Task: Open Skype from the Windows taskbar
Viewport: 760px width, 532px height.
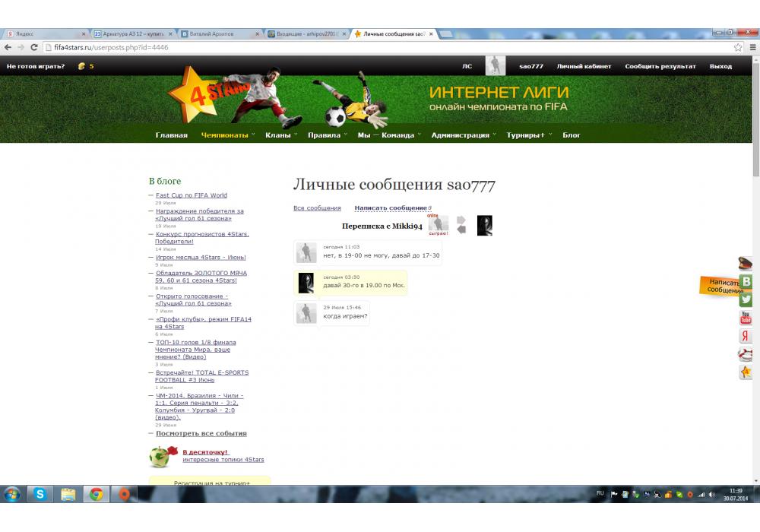Action: click(40, 494)
